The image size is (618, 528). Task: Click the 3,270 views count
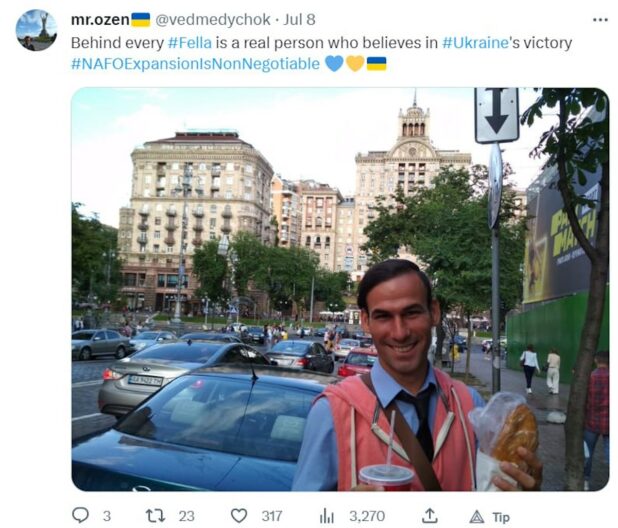(367, 516)
